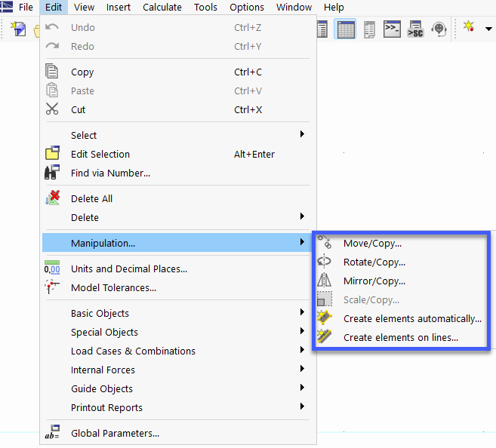Click the yellow star toolbar icon
This screenshot has width=496, height=448.
469,27
